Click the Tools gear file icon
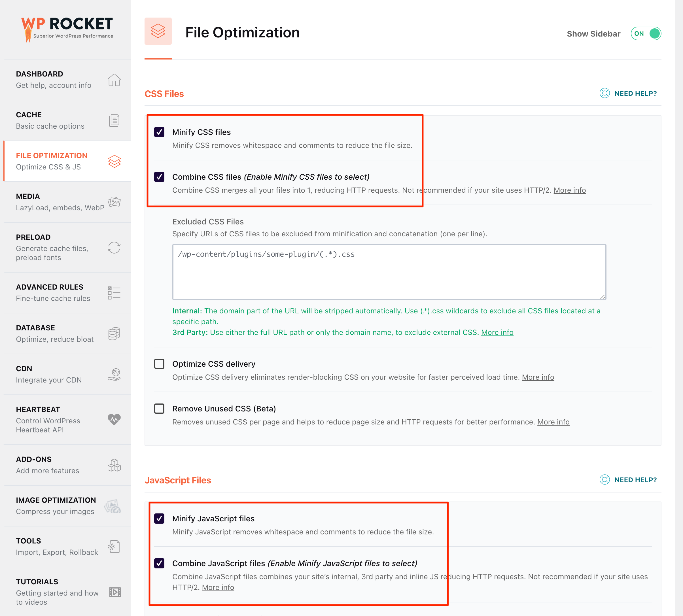 (x=114, y=547)
